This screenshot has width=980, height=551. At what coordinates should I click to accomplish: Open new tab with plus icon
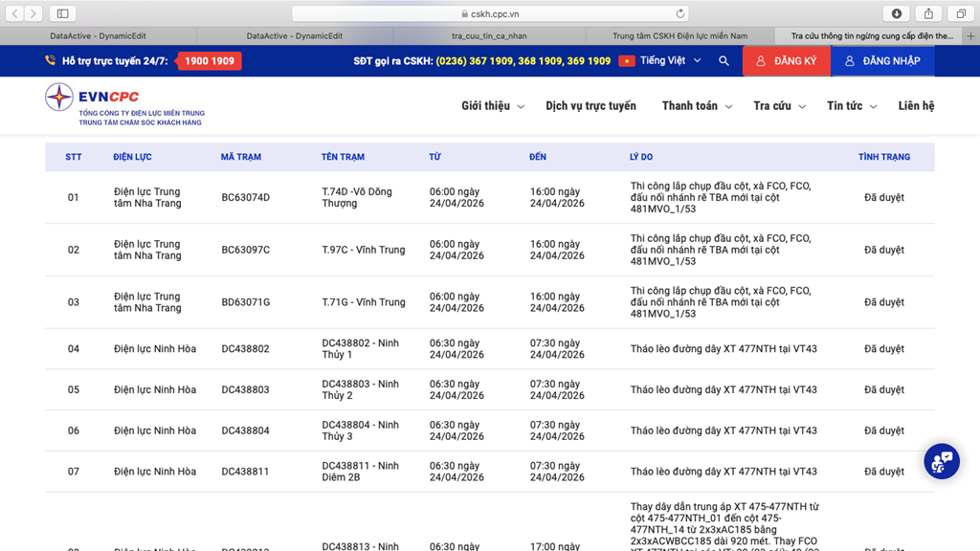tap(970, 36)
